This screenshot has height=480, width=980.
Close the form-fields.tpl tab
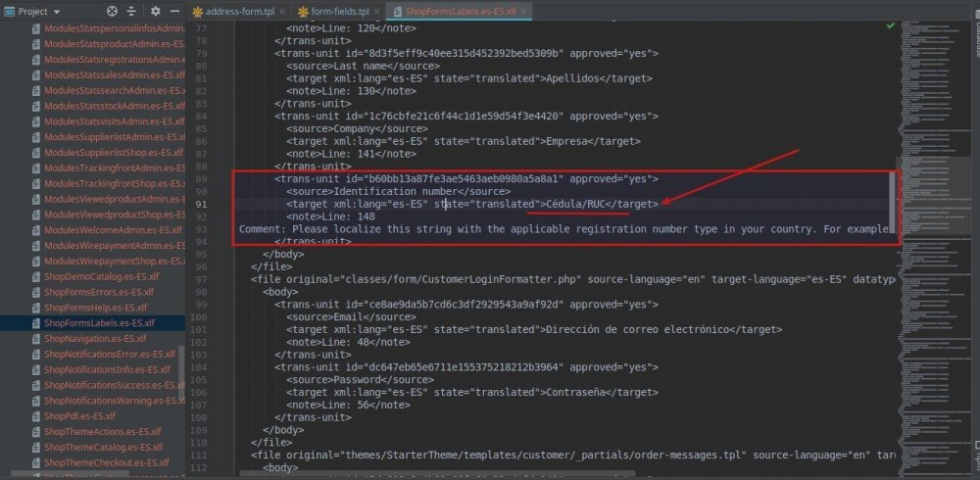point(376,11)
